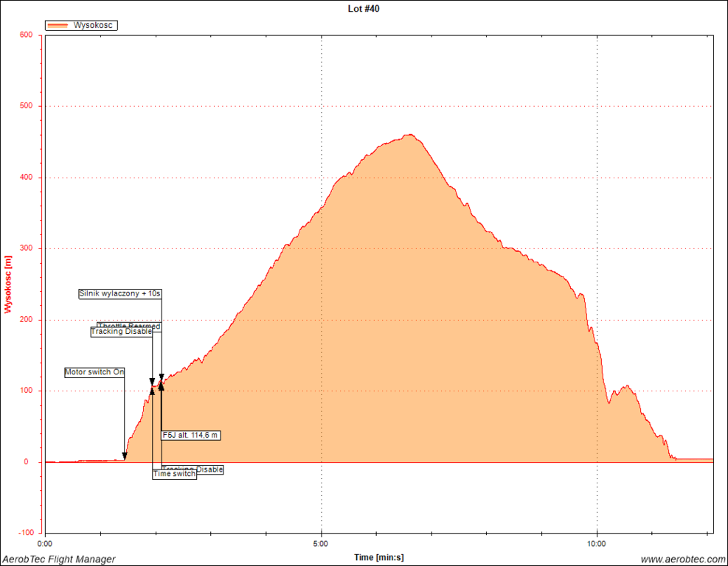728x566 pixels.
Task: Click the 'Silnik wylaczony + 10s' annotation
Action: point(120,293)
